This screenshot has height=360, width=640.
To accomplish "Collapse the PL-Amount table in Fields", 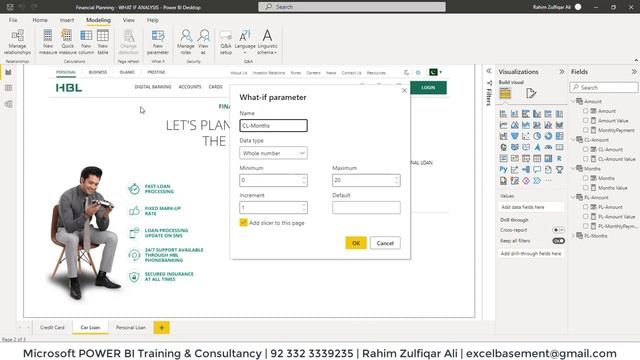I will [x=573, y=197].
